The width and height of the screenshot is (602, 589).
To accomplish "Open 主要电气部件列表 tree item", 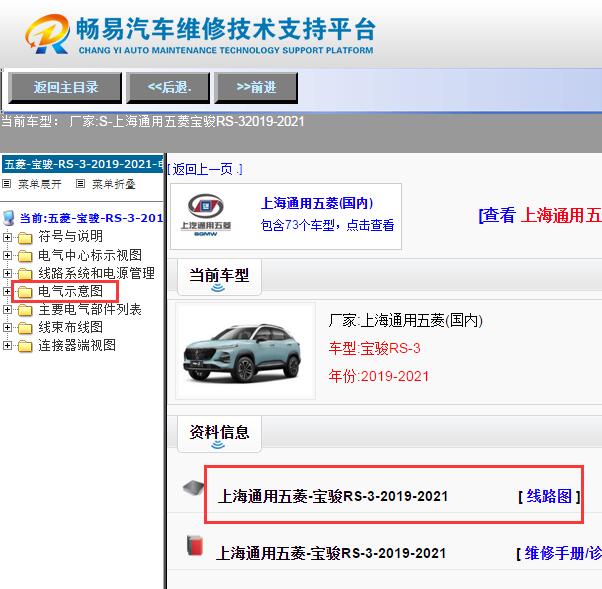I will [x=90, y=309].
